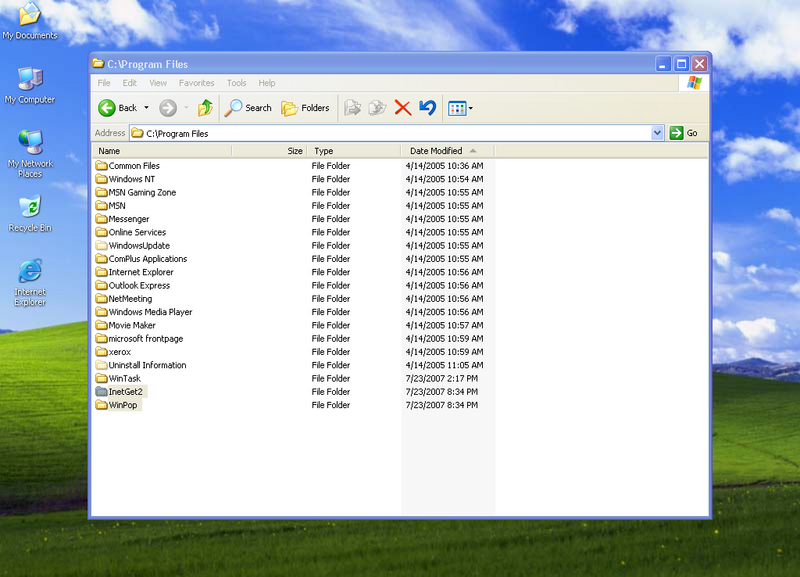Select the WinTask folder icon

(x=102, y=378)
